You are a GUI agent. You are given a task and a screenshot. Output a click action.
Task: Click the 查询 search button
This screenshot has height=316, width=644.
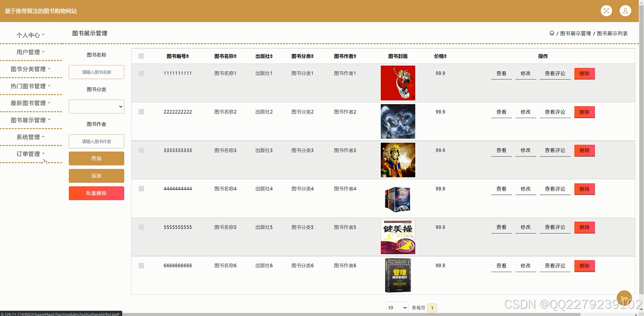click(96, 158)
